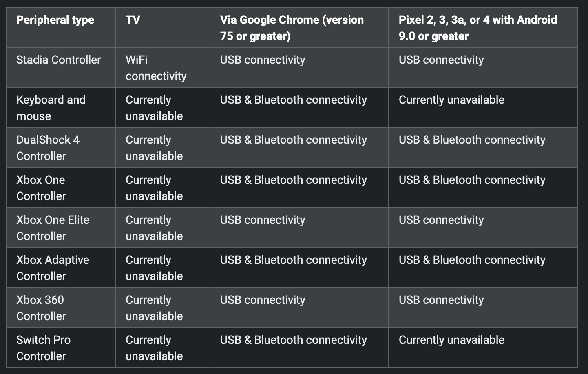Click the 'Xbox 360 Controller' cell
The height and width of the screenshot is (374, 588).
click(41, 308)
